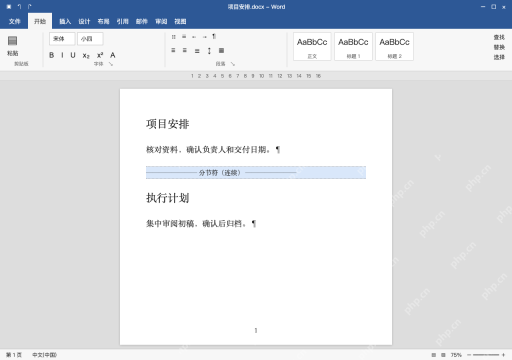Open the 文件 tab

14,21
